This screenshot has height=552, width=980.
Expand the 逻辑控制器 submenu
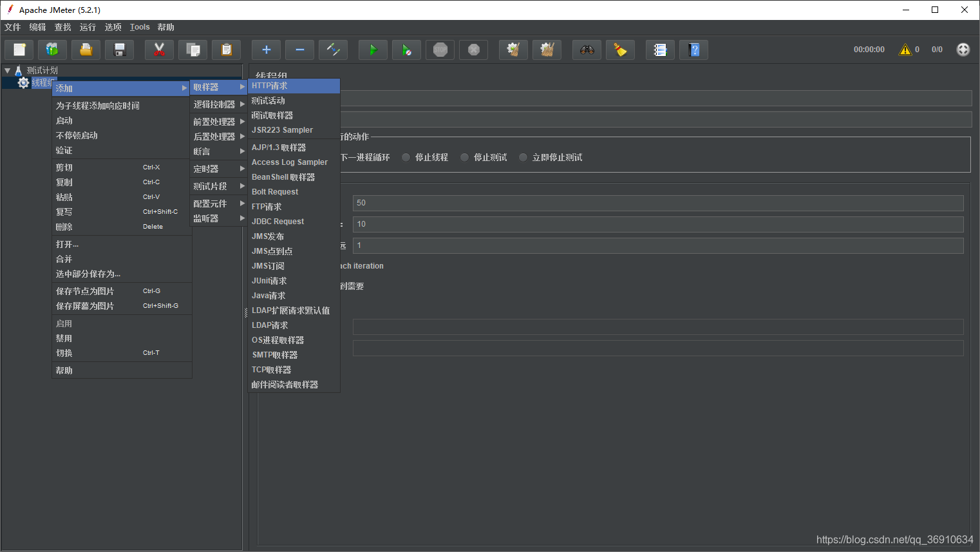[219, 104]
